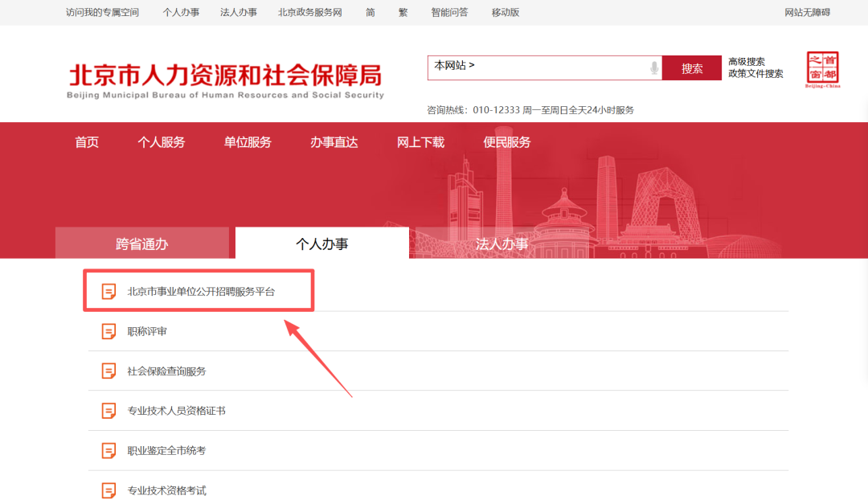Click document icon beside 社会保险查询服务
Image resolution: width=868 pixels, height=504 pixels.
point(109,371)
